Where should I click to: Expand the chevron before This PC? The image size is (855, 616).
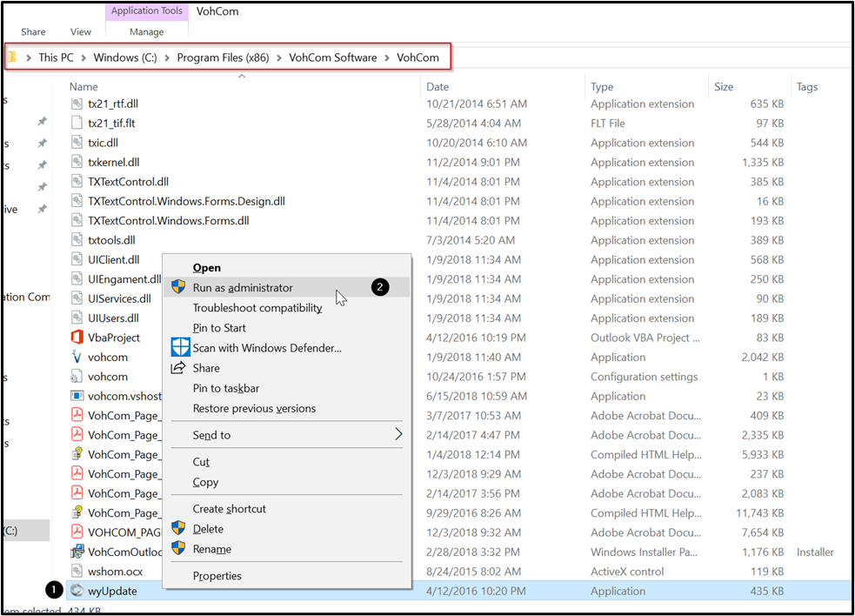click(29, 57)
